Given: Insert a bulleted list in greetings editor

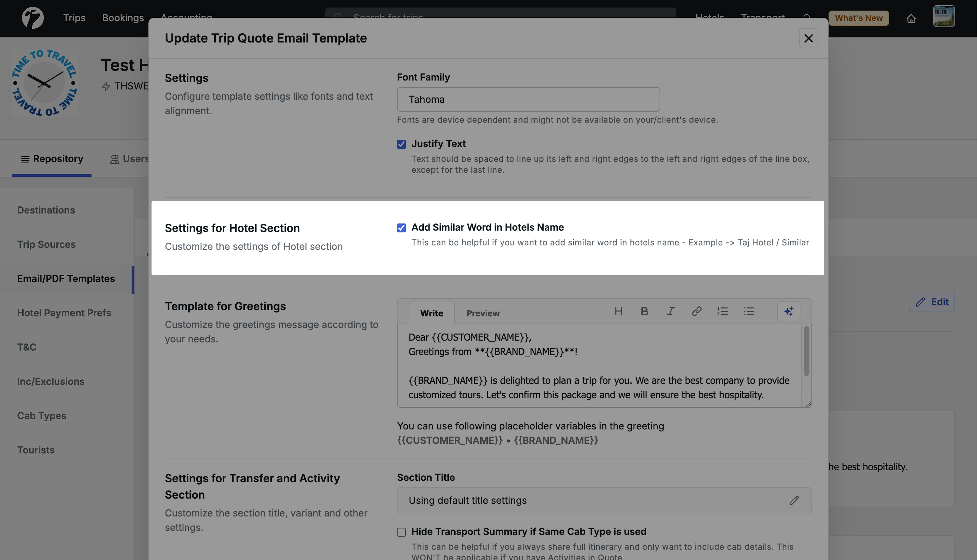Looking at the screenshot, I should [x=749, y=311].
